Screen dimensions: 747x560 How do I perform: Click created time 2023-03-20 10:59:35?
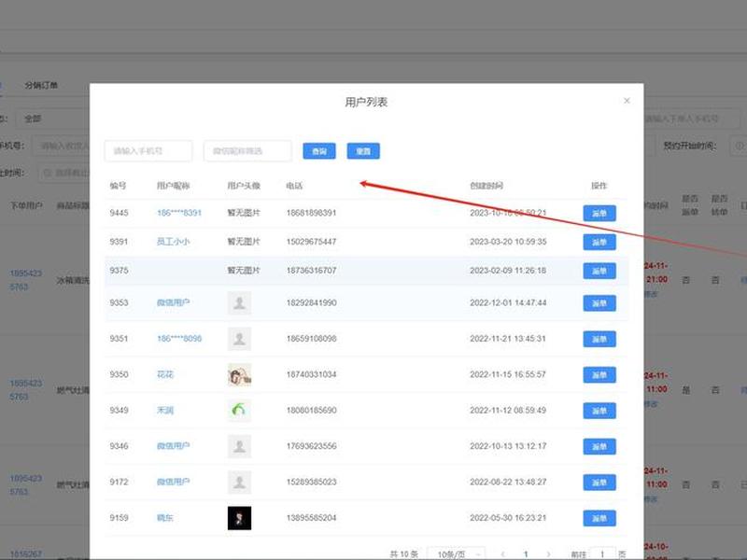[x=508, y=242]
